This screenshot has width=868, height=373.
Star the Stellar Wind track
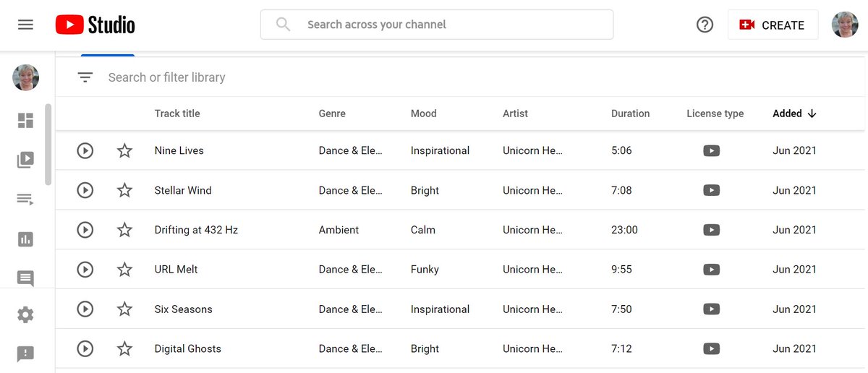coord(124,190)
